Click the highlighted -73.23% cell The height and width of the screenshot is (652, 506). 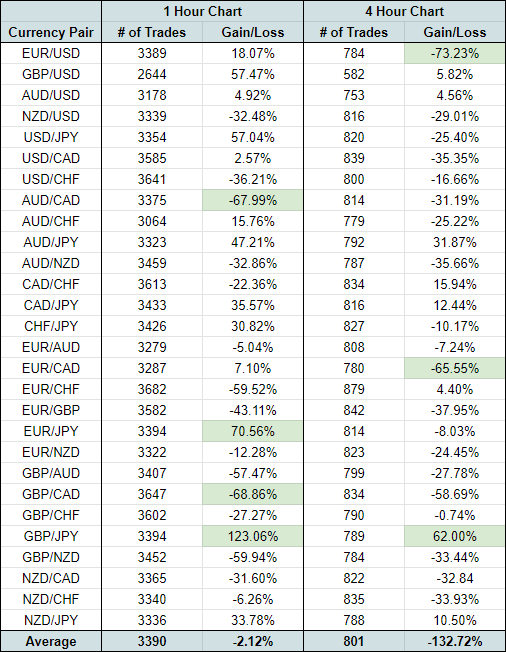tap(455, 53)
